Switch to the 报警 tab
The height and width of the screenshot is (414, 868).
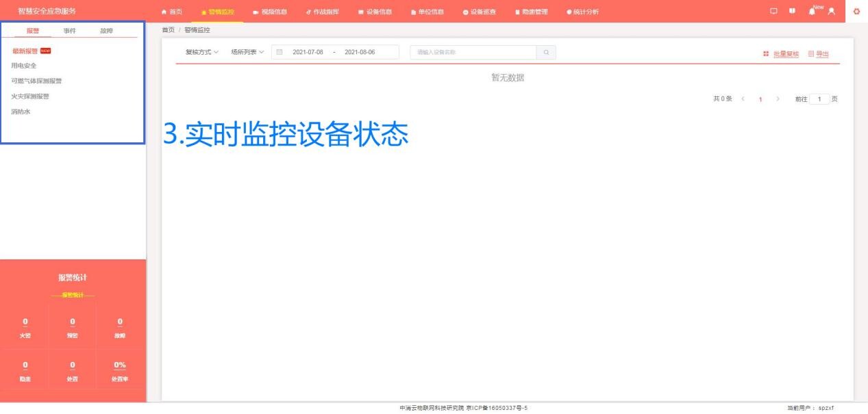[33, 31]
